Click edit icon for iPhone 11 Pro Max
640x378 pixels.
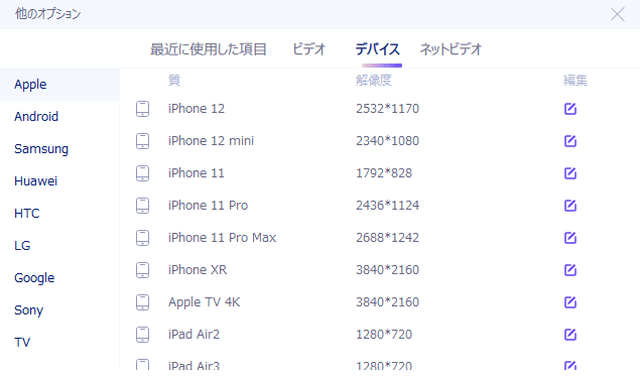point(570,238)
